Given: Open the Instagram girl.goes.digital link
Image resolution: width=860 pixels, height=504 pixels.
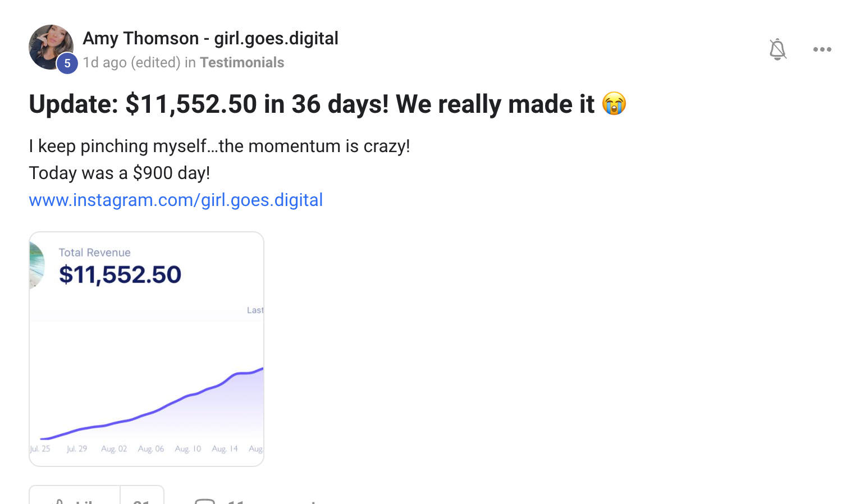Looking at the screenshot, I should click(x=176, y=200).
